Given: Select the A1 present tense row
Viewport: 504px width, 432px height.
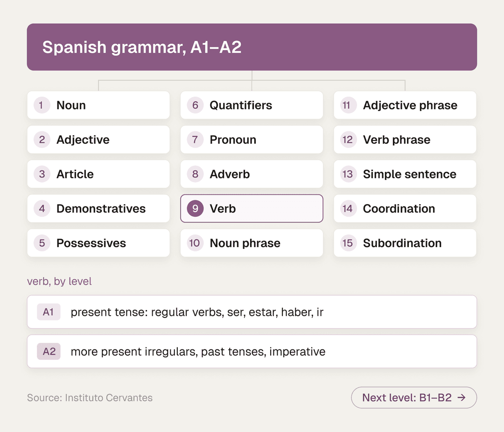Looking at the screenshot, I should coord(252,312).
